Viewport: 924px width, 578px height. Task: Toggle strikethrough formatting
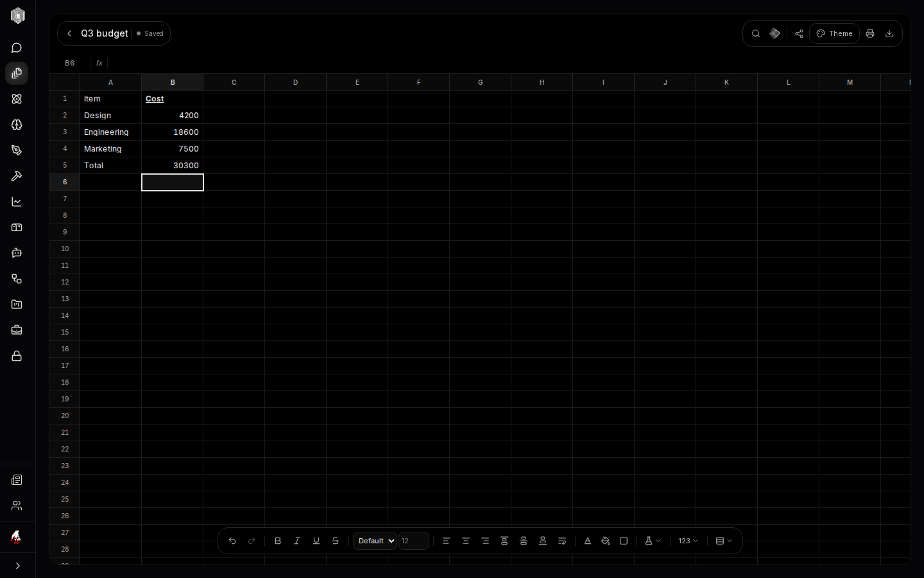(336, 541)
